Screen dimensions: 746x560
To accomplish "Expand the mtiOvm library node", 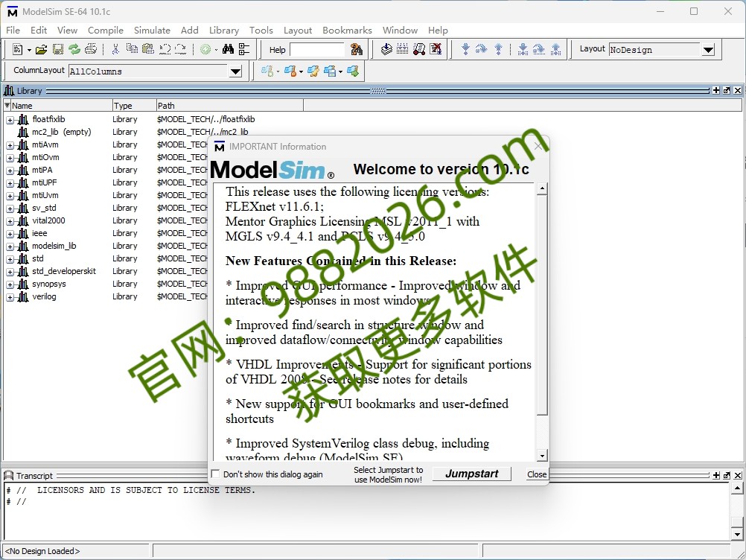I will tap(10, 158).
